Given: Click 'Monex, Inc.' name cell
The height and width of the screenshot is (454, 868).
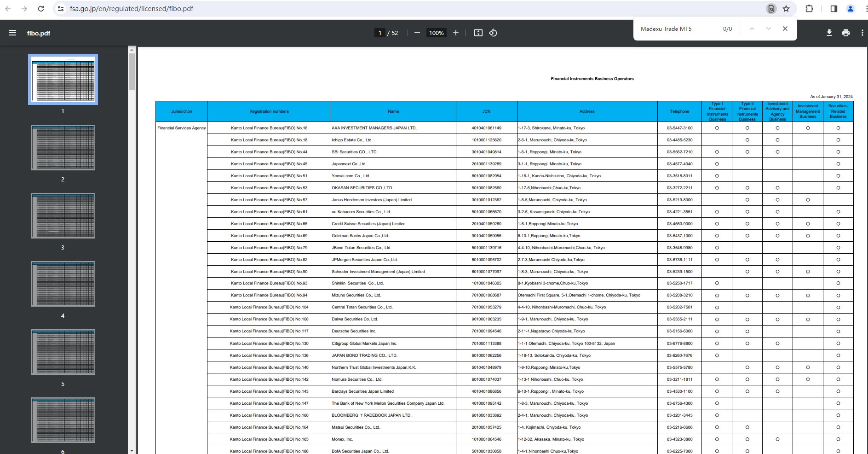Looking at the screenshot, I should point(342,439).
